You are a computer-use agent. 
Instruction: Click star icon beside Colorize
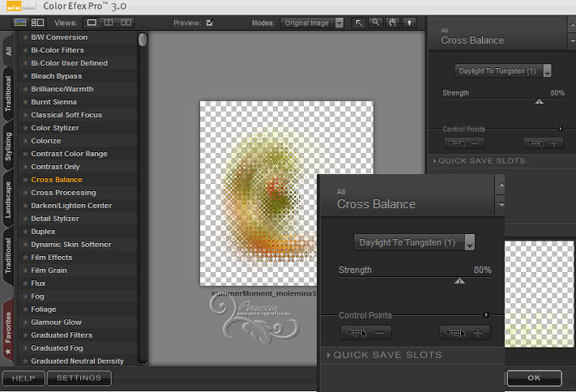pyautogui.click(x=25, y=141)
